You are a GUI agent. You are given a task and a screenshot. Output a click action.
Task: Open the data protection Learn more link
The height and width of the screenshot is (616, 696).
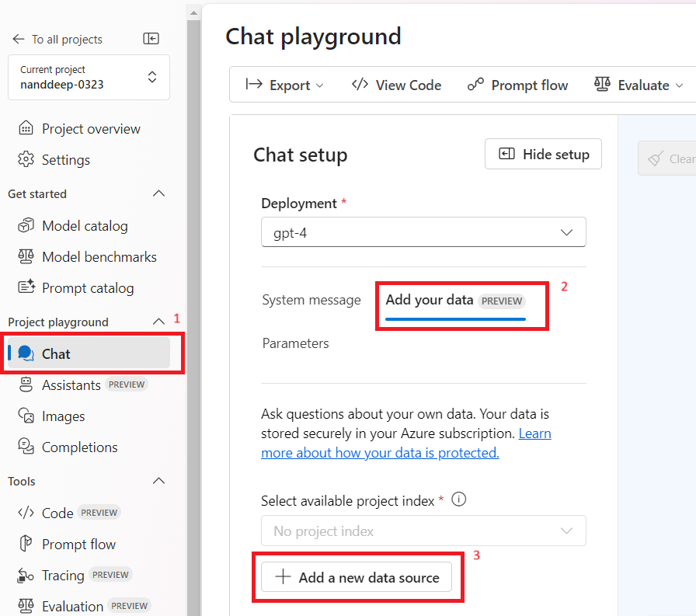(x=380, y=453)
